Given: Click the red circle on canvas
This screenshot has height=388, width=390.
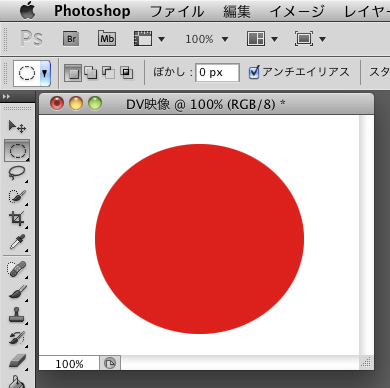Looking at the screenshot, I should coord(199,239).
